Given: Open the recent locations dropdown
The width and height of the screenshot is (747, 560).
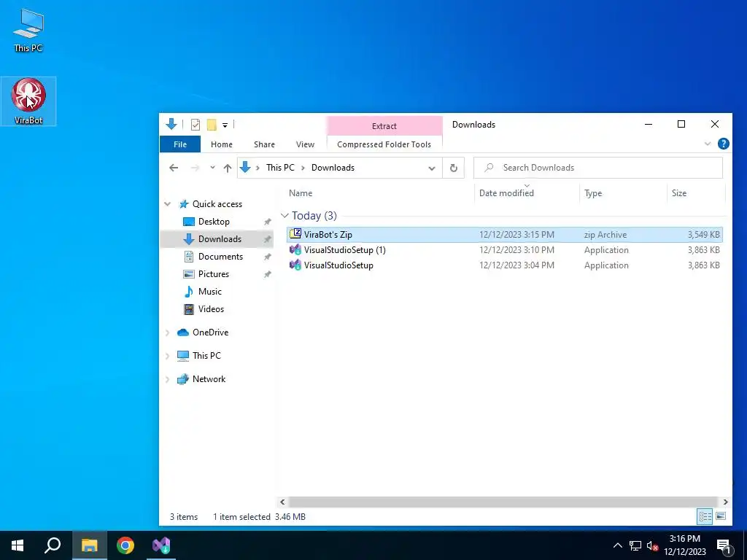Looking at the screenshot, I should 212,168.
